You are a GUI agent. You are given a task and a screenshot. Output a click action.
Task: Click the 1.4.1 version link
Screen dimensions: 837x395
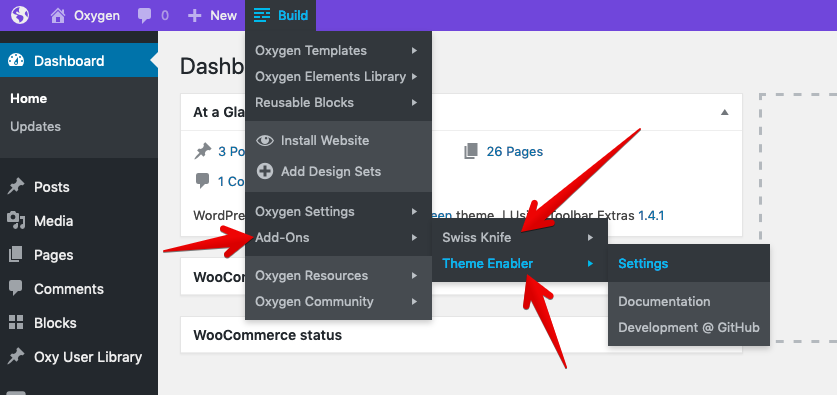[x=651, y=216]
